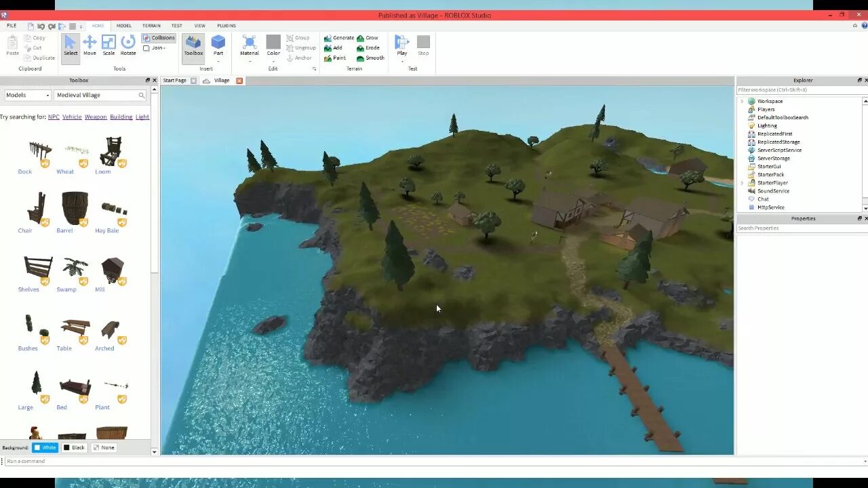
Task: Select the Barrel model thumbnail
Action: (75, 209)
